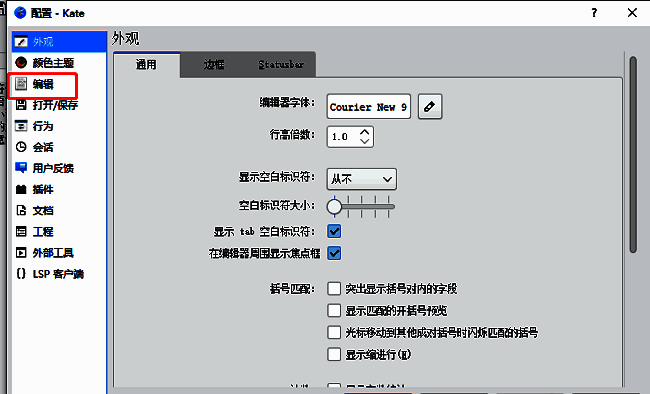Open the 外观 appearance page icon
The height and width of the screenshot is (394, 650).
pyautogui.click(x=21, y=41)
